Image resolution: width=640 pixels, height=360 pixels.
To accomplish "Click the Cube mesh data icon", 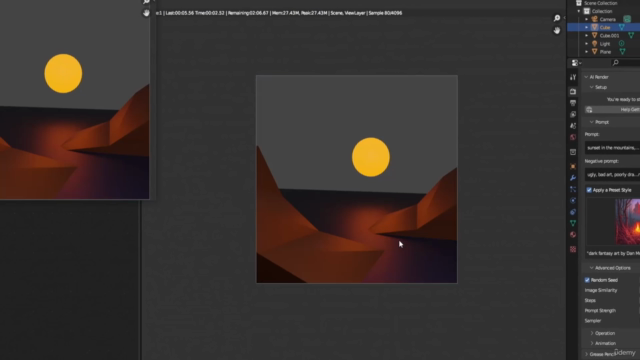I will coord(622,27).
